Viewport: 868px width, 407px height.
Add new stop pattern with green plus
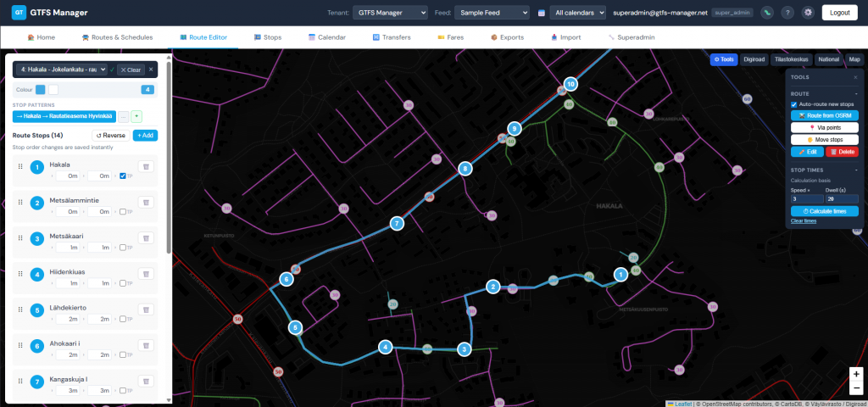coord(136,116)
